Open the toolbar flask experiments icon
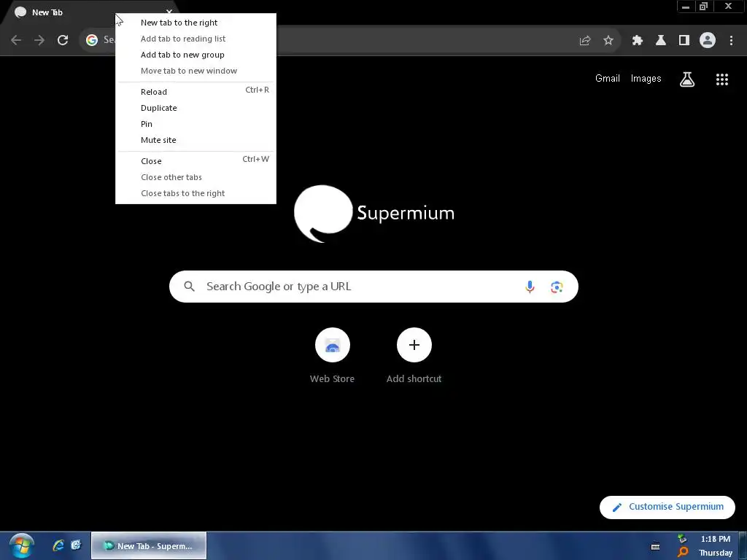 tap(660, 41)
